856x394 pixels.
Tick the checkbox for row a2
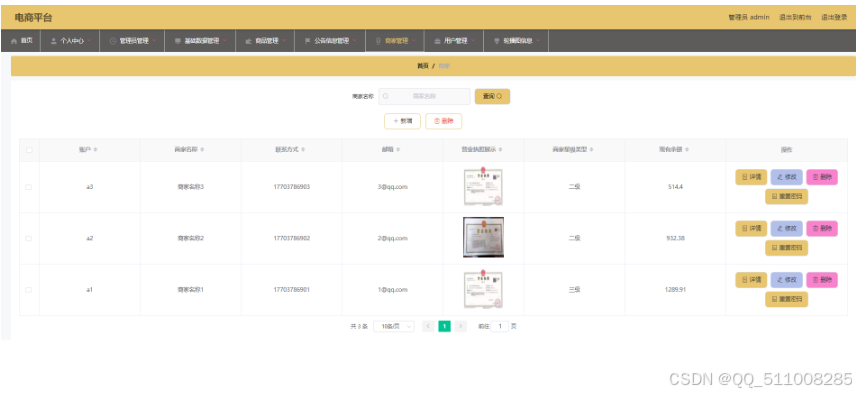tap(28, 238)
